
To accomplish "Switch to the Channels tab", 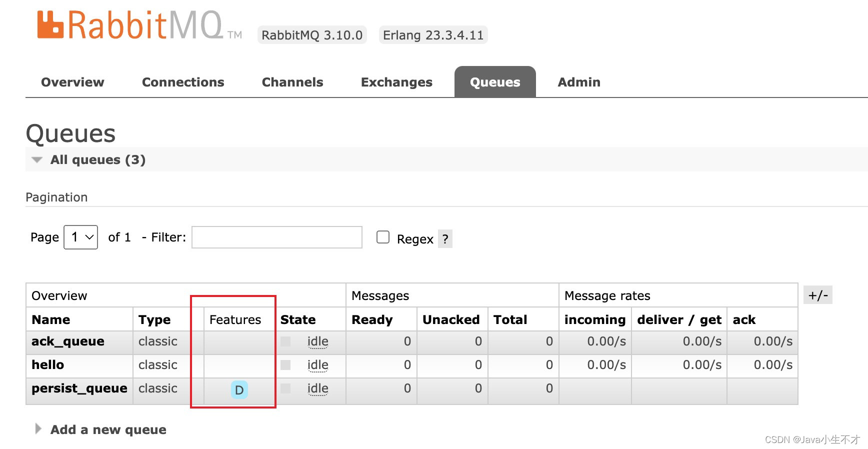I will tap(292, 82).
